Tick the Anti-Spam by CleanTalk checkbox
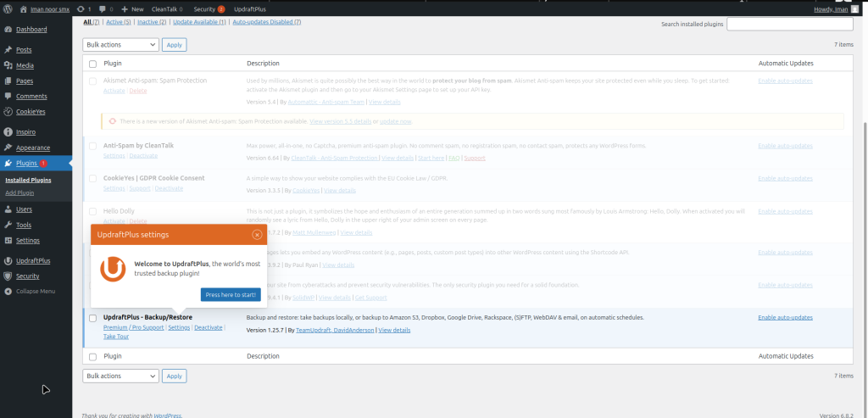The image size is (868, 418). 92,146
